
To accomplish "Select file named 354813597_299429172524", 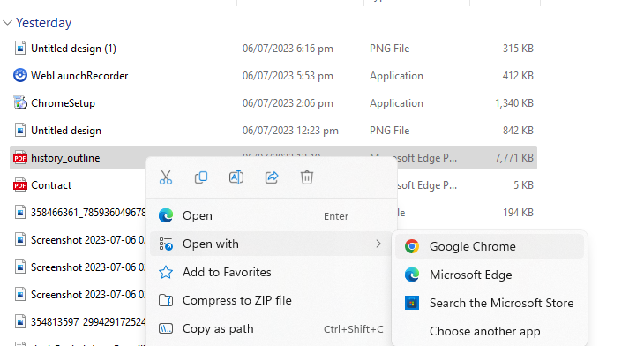I will pyautogui.click(x=88, y=322).
